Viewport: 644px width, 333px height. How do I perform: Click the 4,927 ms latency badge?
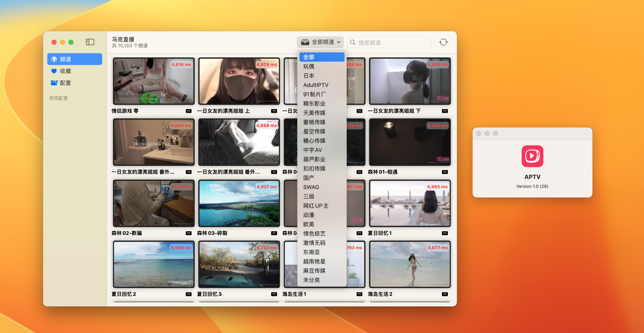266,187
